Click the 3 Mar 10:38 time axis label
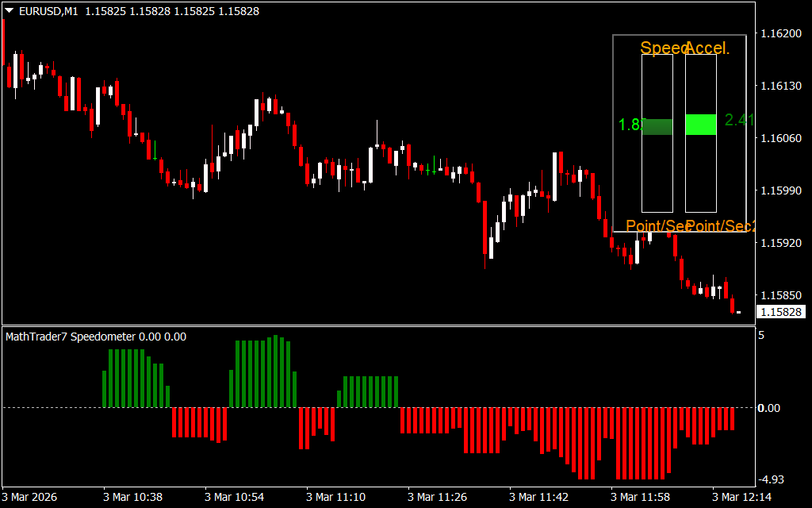812x508 pixels. (132, 497)
